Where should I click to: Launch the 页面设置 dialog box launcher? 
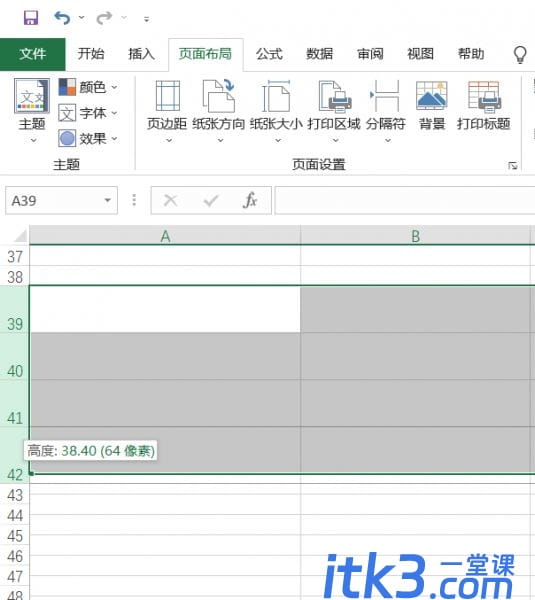point(513,166)
